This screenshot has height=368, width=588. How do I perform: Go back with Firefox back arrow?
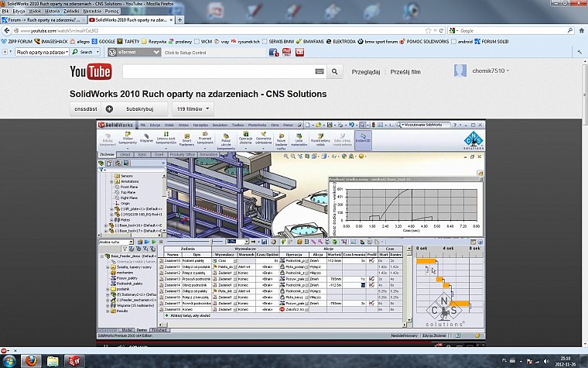point(6,30)
